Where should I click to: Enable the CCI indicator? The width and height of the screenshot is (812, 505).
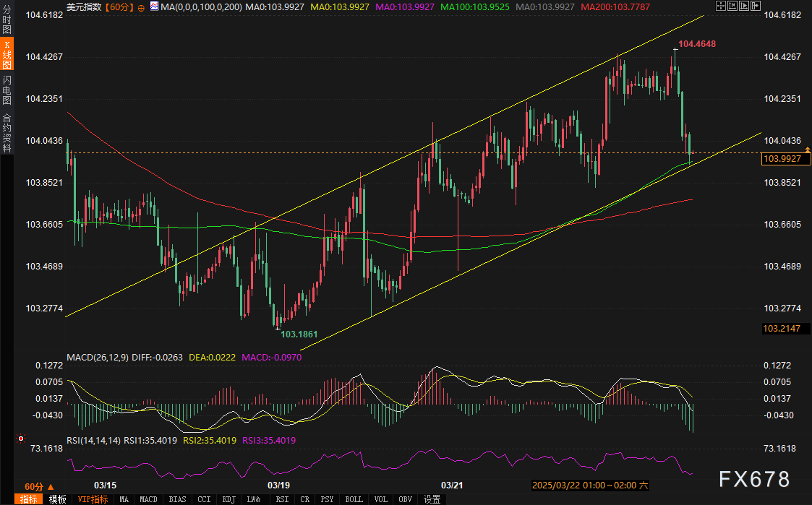tap(204, 499)
